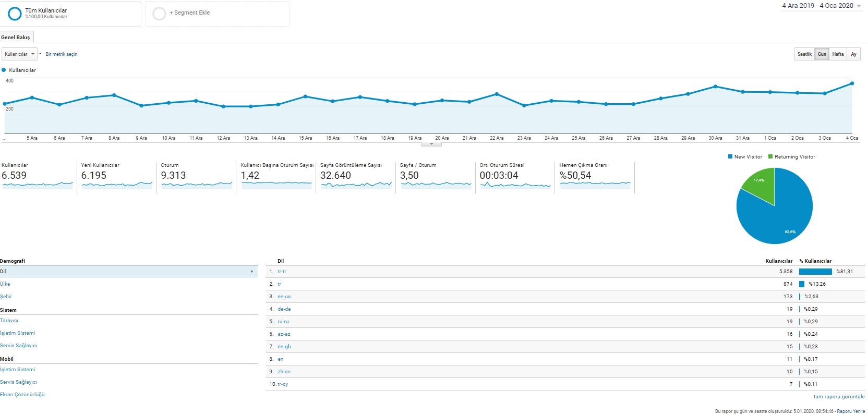Click the Kullanıcılar sparkline mini chart
868x415 pixels.
coord(38,185)
